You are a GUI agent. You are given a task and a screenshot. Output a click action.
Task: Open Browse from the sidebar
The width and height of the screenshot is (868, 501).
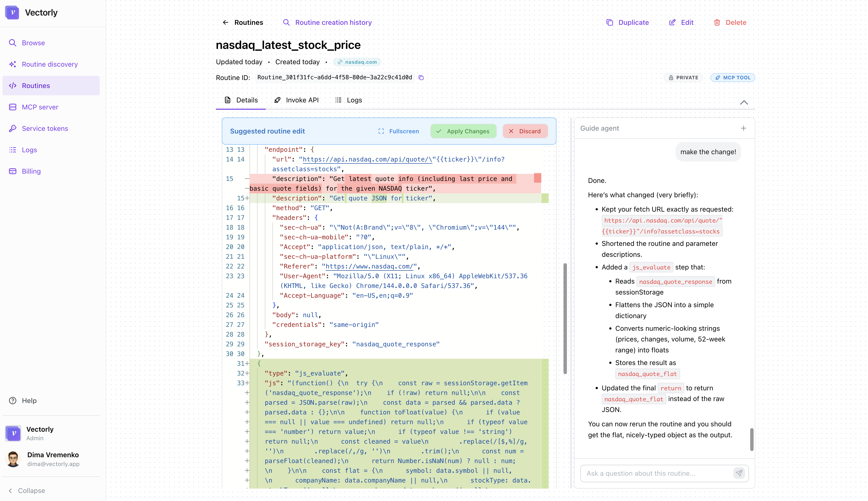[x=33, y=43]
